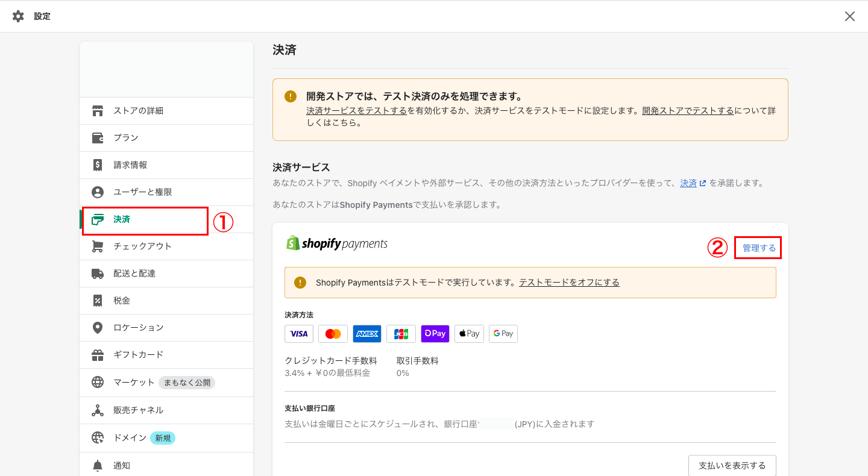Go to 配送と配達 settings
Screen dimensions: 868x476
coord(166,274)
